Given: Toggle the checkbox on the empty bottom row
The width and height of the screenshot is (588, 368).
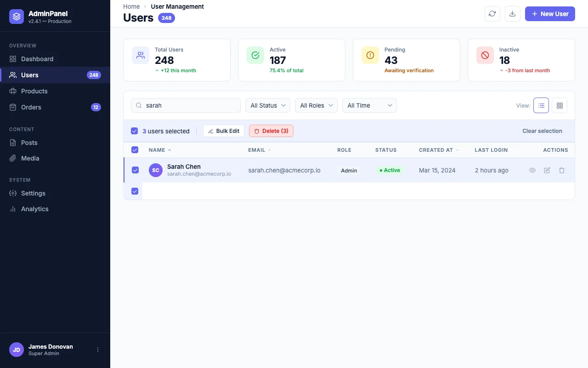Looking at the screenshot, I should pos(135,191).
